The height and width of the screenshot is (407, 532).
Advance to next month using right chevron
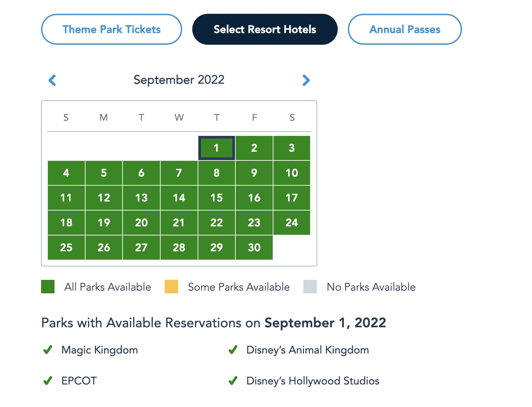pyautogui.click(x=306, y=80)
